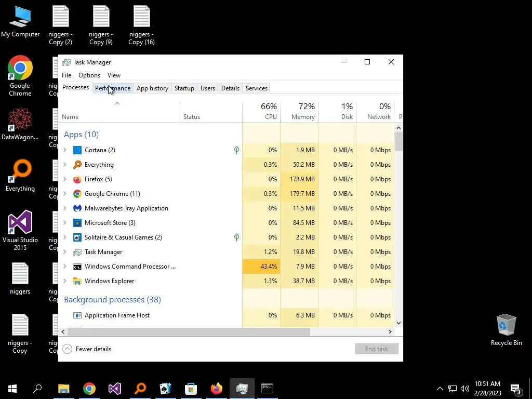
Task: Click the suspended leaf icon on Solitaire row
Action: point(236,237)
